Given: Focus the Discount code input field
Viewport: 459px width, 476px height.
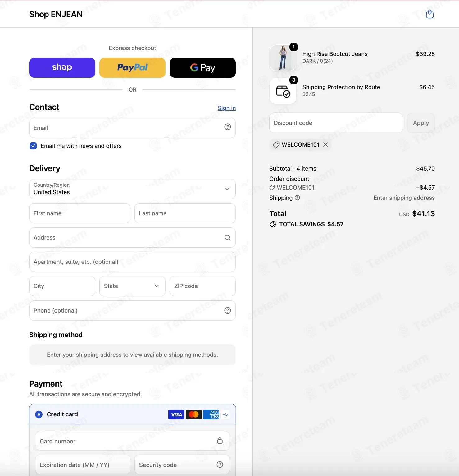Looking at the screenshot, I should (x=336, y=123).
